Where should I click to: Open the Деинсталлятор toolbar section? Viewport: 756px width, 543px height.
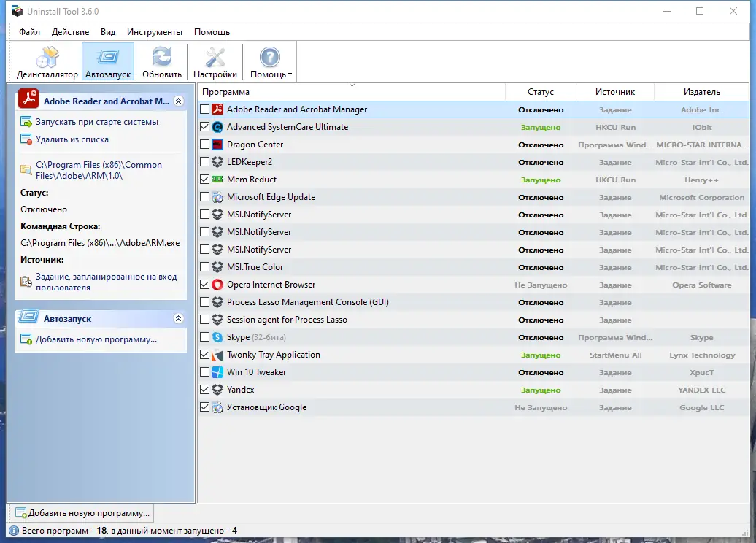point(47,62)
